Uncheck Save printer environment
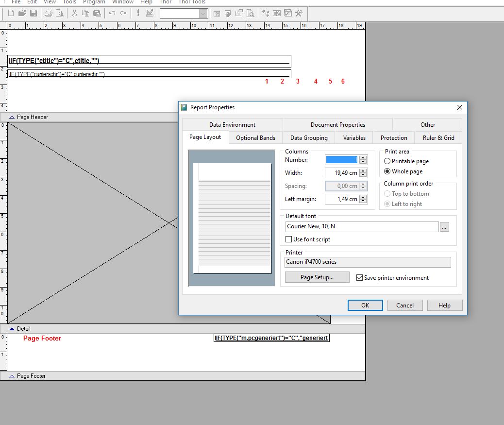The height and width of the screenshot is (425, 504). (359, 278)
